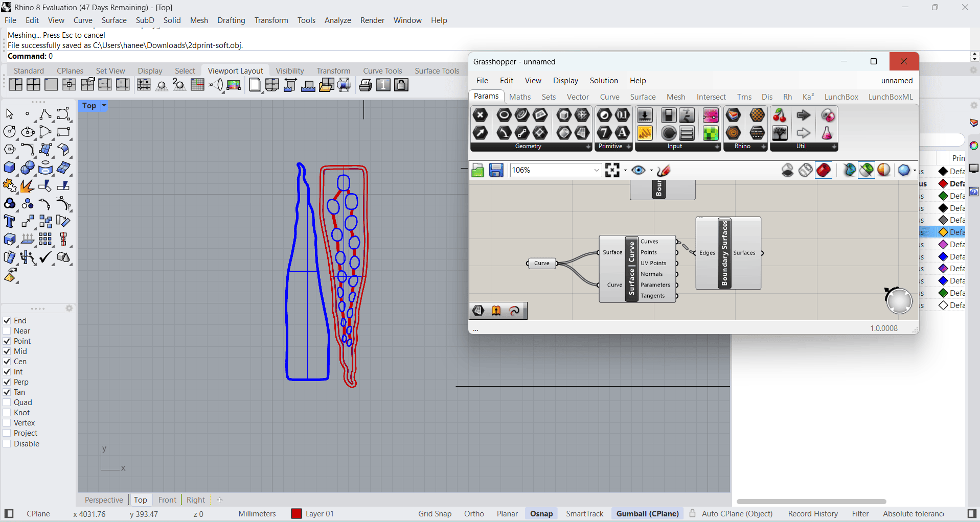Select the Text object tool in the sidebar
This screenshot has width=980, height=522.
tap(9, 222)
